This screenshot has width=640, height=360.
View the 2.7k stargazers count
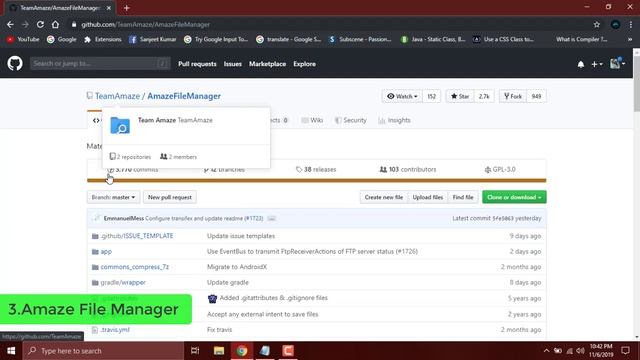[484, 96]
